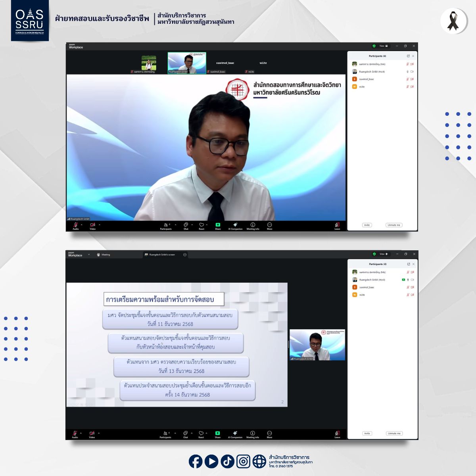
Task: Open the Facebook icon in the footer
Action: 196,461
